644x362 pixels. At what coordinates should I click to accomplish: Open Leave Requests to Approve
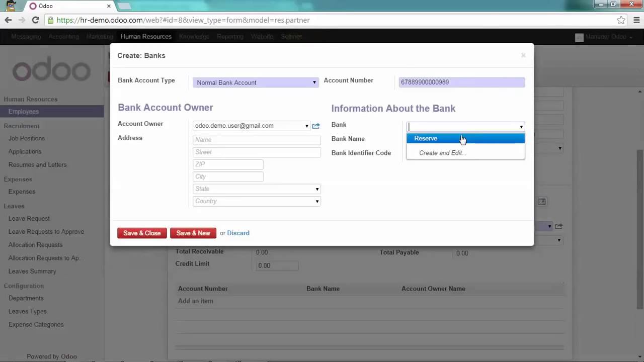[x=46, y=231]
